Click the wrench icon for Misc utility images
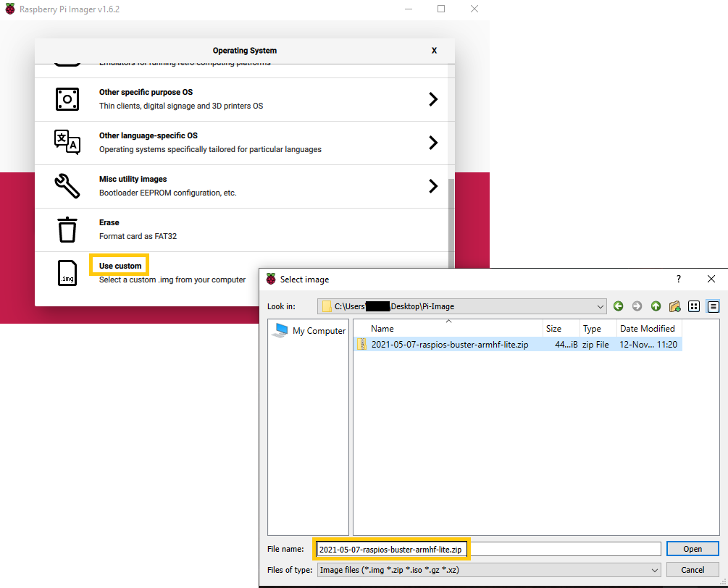The width and height of the screenshot is (728, 588). (x=67, y=186)
